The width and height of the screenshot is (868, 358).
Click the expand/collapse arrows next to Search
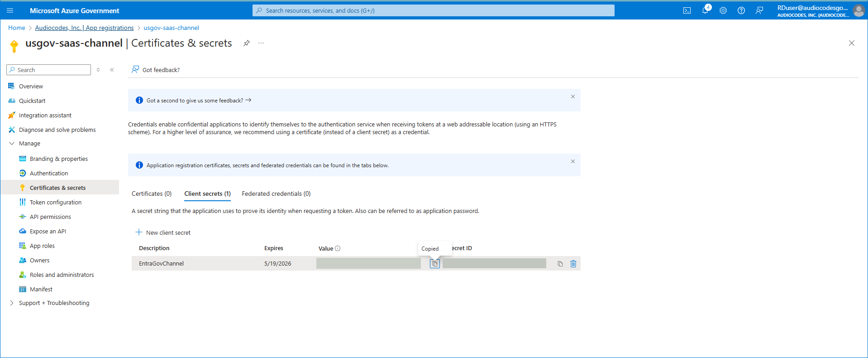[98, 70]
